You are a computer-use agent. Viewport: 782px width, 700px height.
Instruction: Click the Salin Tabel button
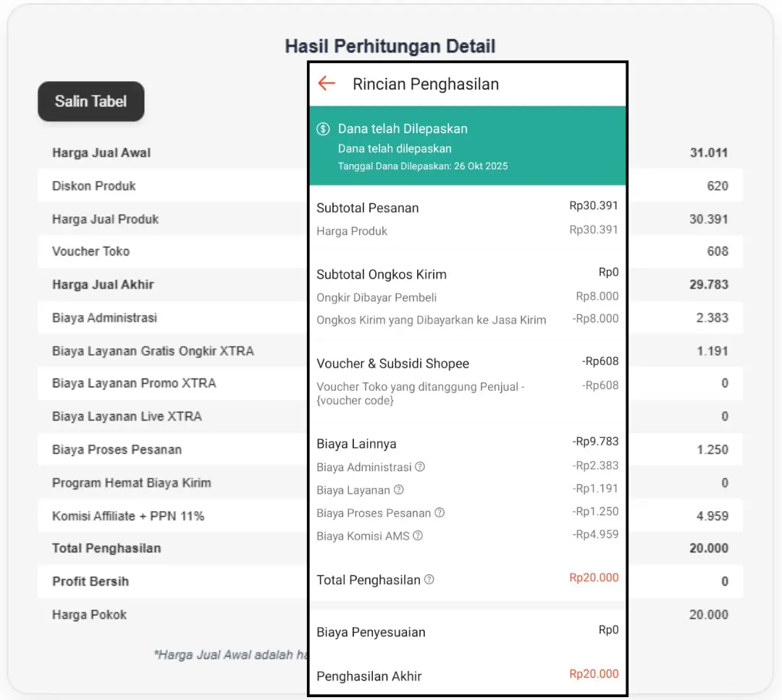(x=91, y=101)
